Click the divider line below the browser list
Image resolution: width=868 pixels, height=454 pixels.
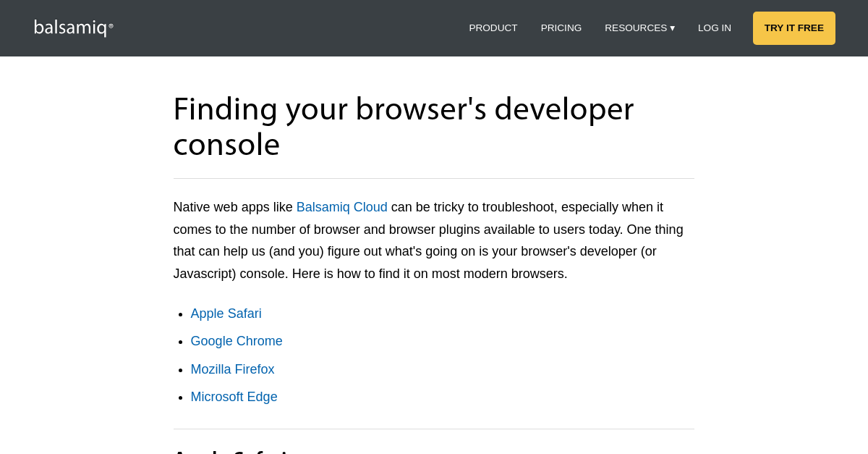[434, 429]
